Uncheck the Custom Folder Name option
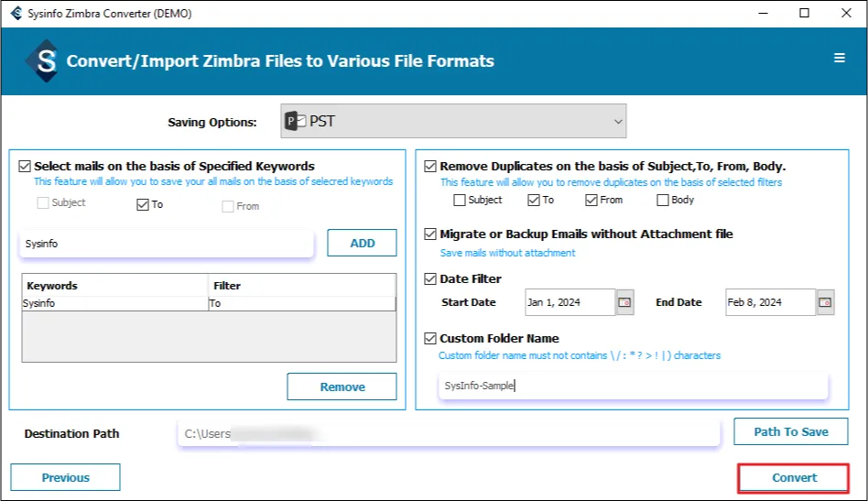868x501 pixels. click(x=430, y=338)
